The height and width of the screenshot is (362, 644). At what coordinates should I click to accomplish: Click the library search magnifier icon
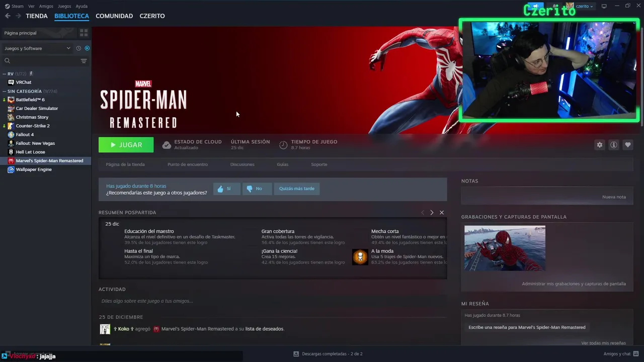[x=7, y=61]
